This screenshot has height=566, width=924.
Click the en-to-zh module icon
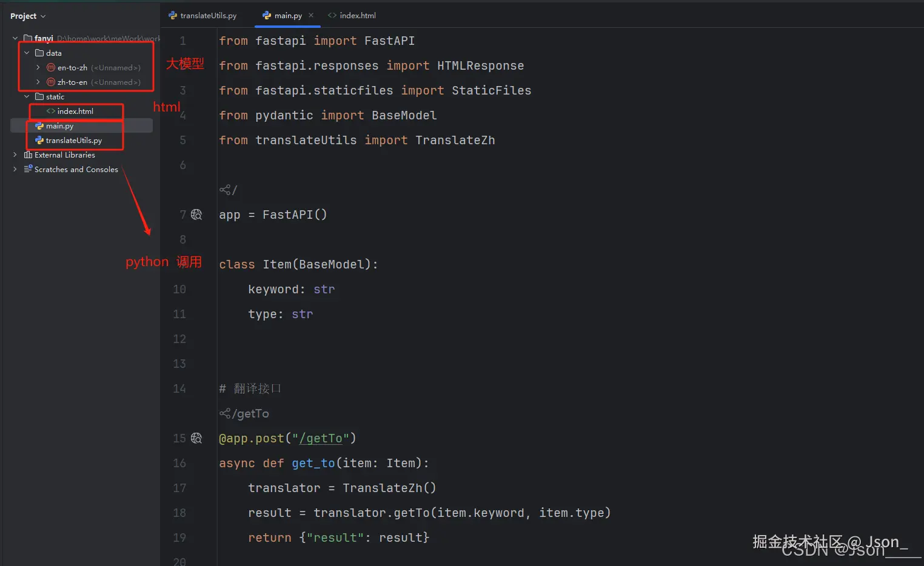tap(51, 68)
